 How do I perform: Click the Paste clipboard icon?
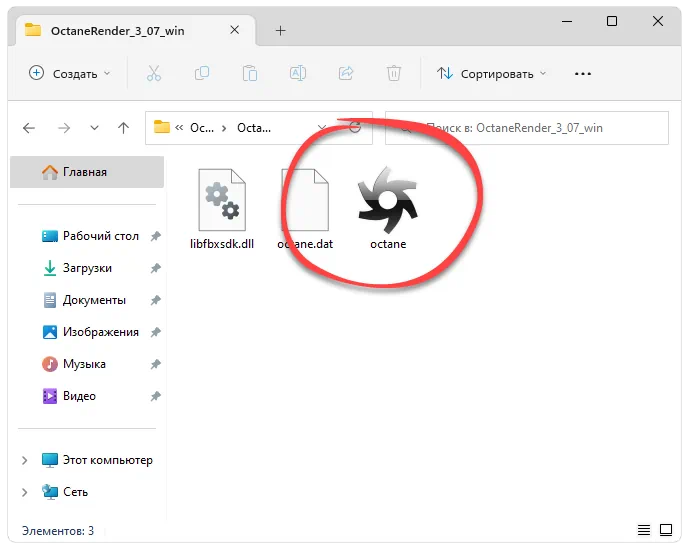point(250,73)
